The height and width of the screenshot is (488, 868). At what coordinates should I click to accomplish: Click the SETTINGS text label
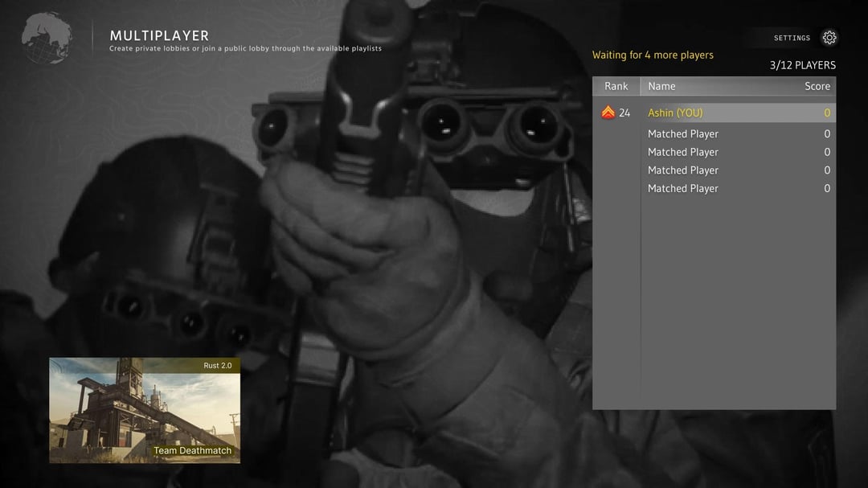tap(792, 38)
